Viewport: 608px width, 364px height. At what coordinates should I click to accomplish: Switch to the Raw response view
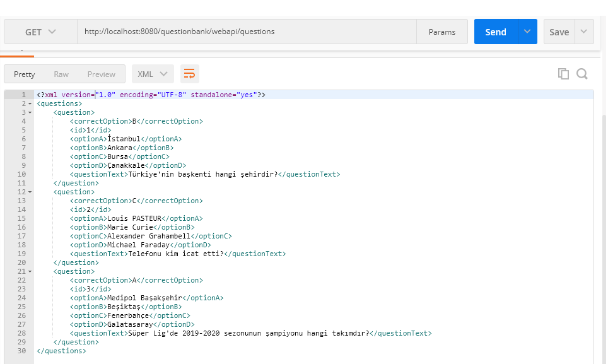tap(62, 73)
